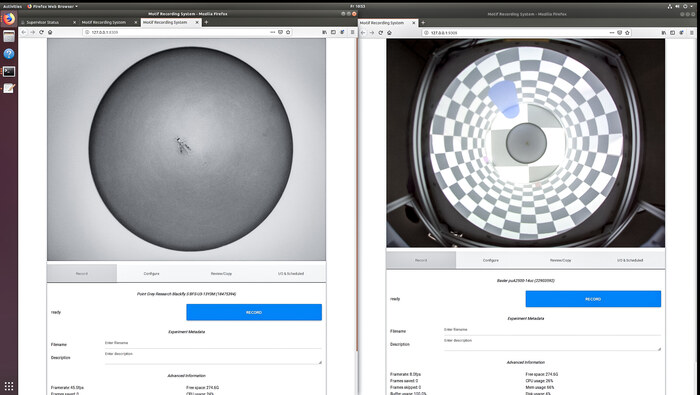700x395 pixels.
Task: Open Configure tab in left Motif page
Action: [x=151, y=274]
